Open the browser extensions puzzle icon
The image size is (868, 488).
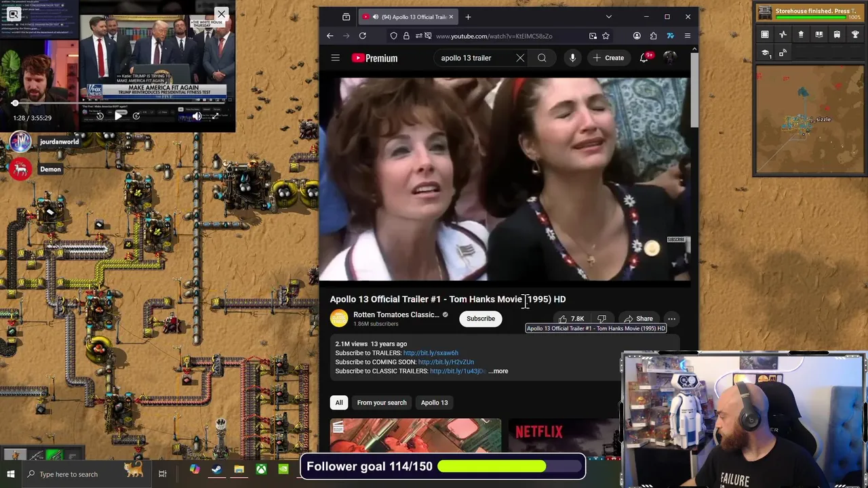click(x=653, y=36)
